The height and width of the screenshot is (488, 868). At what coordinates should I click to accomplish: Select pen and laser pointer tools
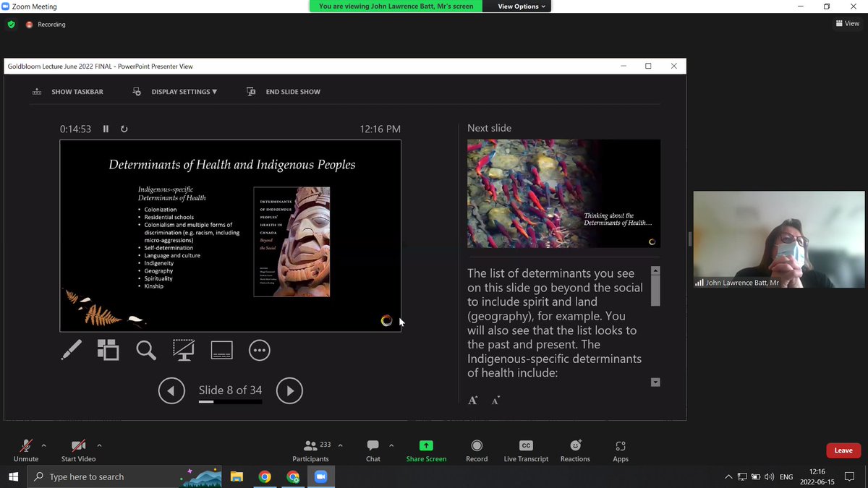71,351
